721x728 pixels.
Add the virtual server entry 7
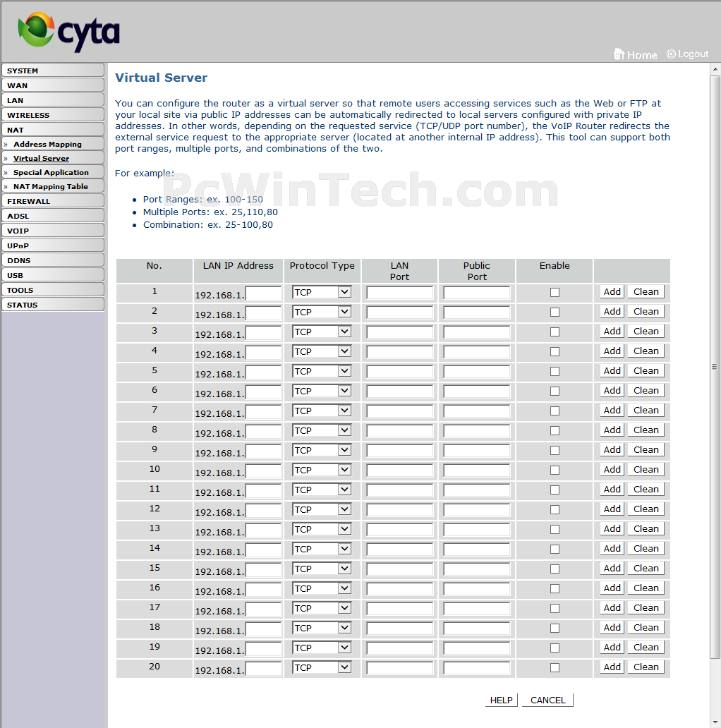[612, 411]
